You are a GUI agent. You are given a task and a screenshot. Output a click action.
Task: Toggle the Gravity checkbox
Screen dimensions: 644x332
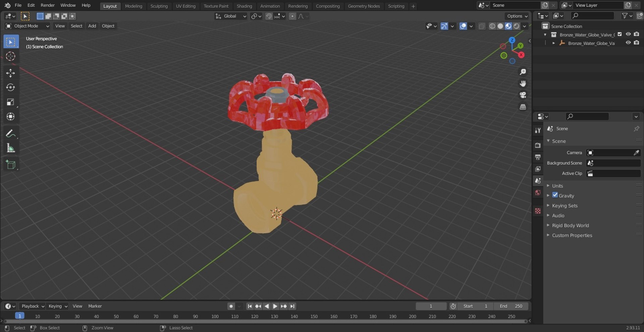555,195
